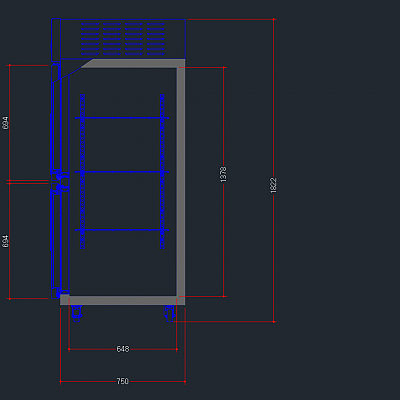Image resolution: width=400 pixels, height=400 pixels.
Task: Click the 1822 overall height dimension text
Action: click(273, 185)
